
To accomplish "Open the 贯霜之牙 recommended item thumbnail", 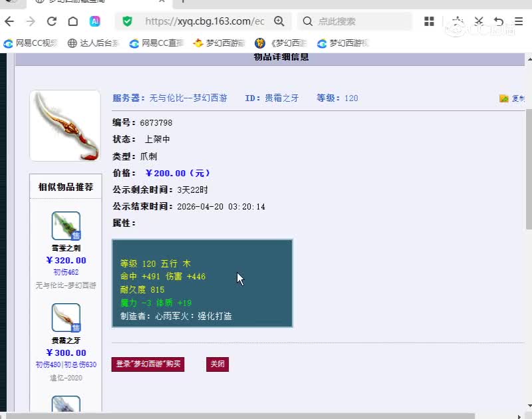I will (x=66, y=317).
